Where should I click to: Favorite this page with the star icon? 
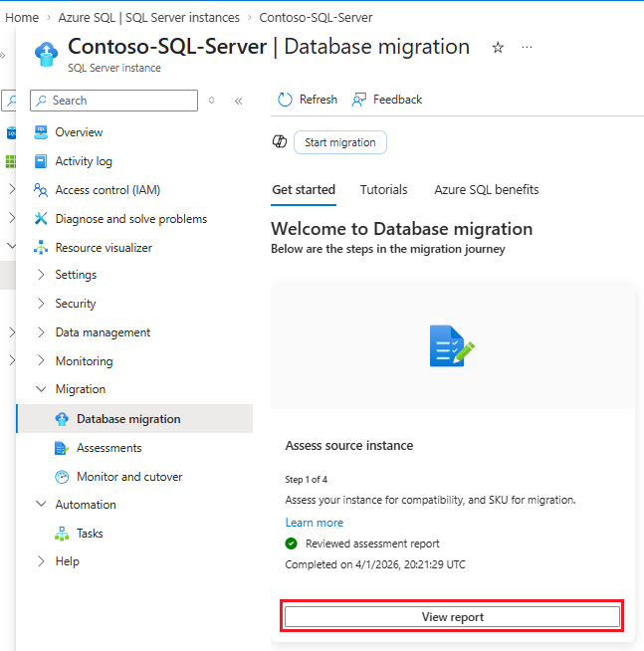click(498, 48)
